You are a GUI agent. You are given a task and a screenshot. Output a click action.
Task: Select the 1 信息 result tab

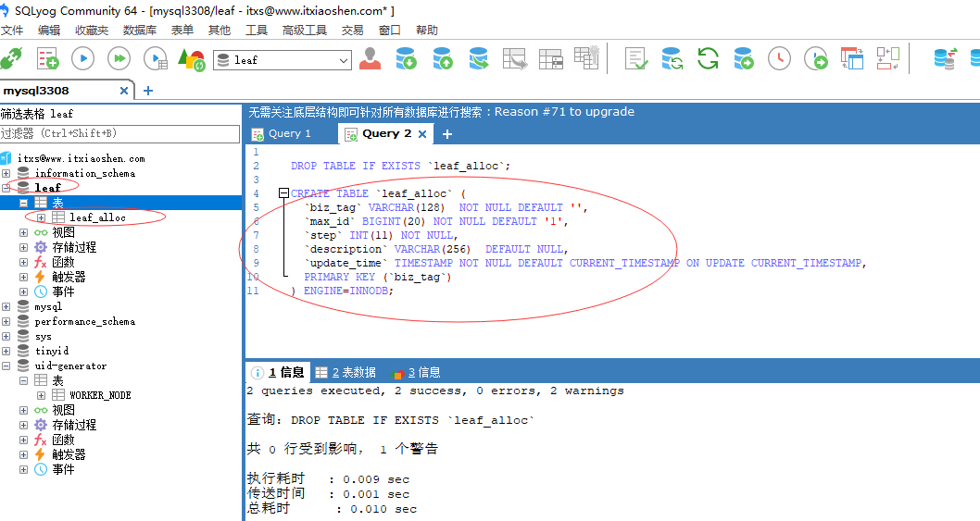tap(278, 372)
